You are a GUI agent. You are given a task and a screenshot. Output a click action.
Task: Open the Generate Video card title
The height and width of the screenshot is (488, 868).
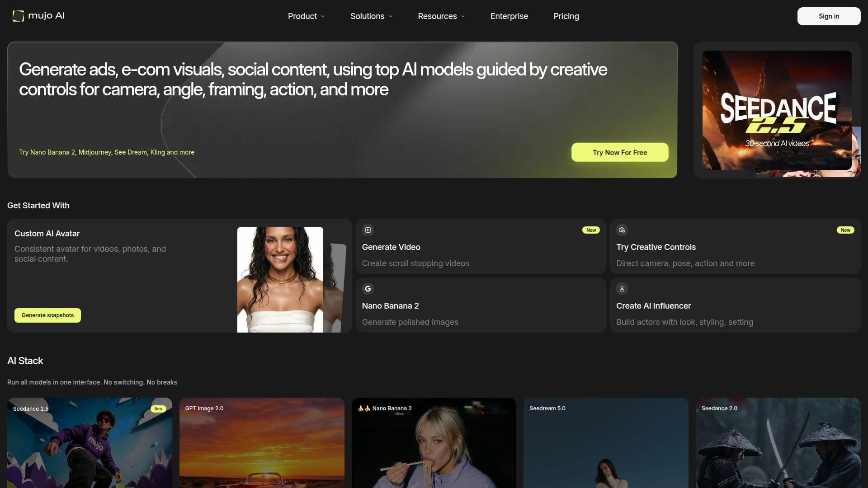pos(391,247)
